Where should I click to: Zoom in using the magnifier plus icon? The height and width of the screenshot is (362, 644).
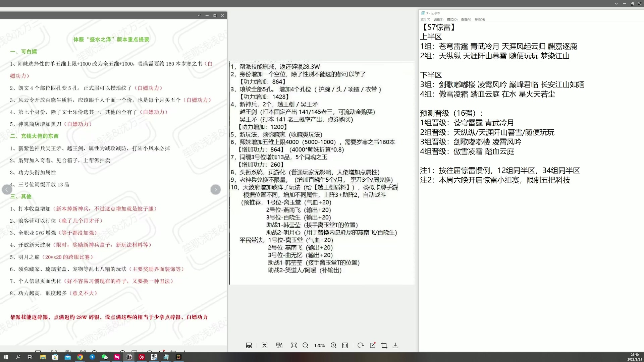click(x=334, y=345)
